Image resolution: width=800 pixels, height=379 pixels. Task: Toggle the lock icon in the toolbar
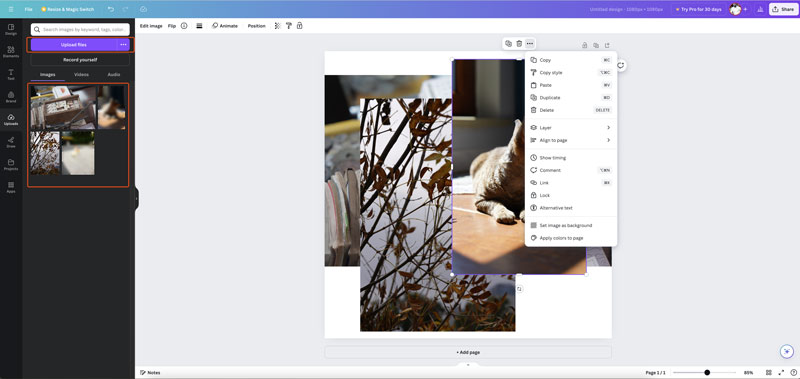[299, 26]
